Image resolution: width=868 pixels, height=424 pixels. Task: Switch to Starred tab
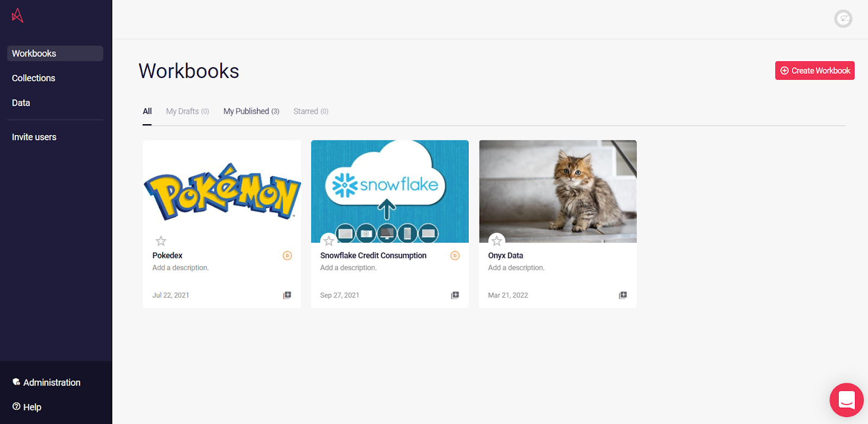click(311, 111)
